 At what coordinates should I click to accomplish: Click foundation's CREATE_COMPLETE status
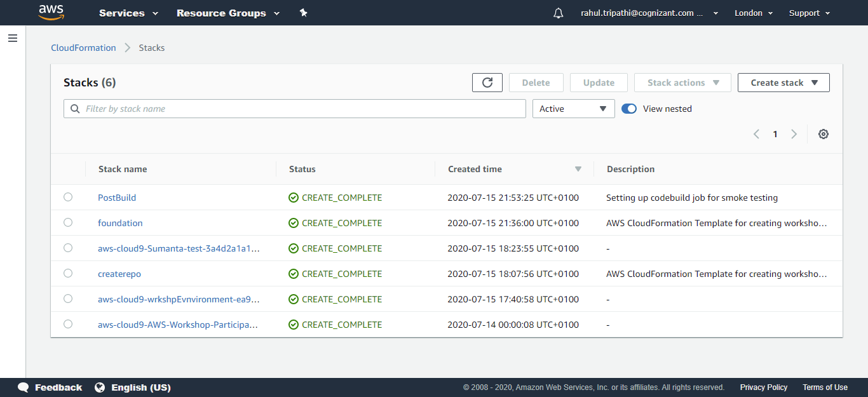(x=342, y=223)
